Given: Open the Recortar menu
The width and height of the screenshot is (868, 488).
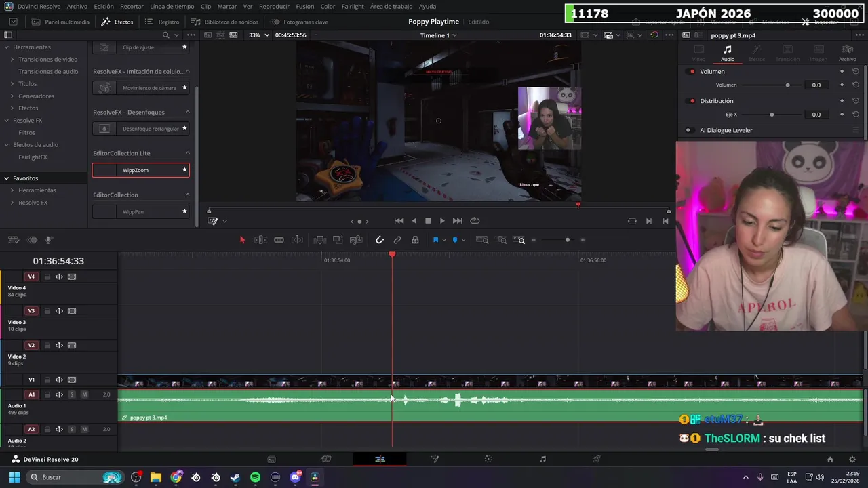Looking at the screenshot, I should 132,6.
